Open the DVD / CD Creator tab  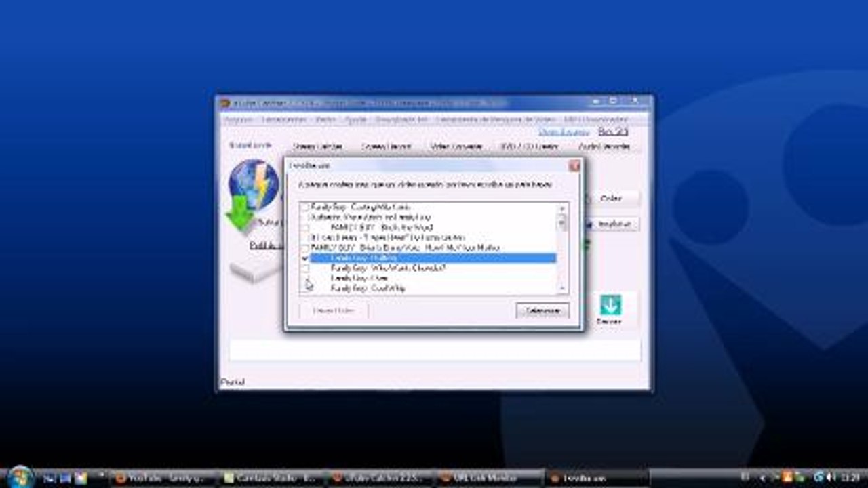pyautogui.click(x=530, y=146)
